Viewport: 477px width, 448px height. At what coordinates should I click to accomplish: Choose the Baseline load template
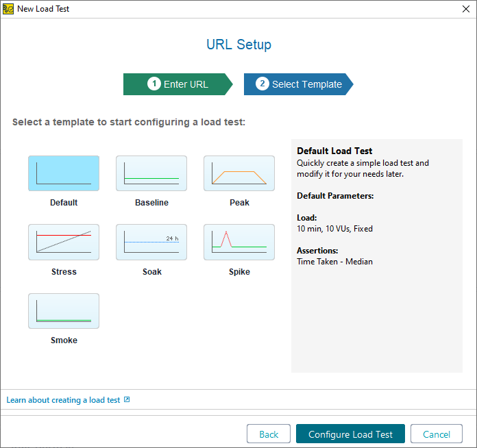click(x=151, y=173)
